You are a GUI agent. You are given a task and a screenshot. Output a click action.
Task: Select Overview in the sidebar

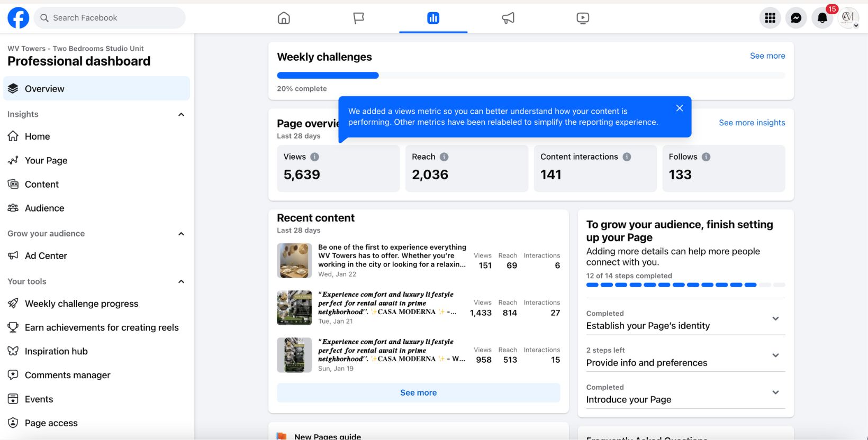coord(96,88)
